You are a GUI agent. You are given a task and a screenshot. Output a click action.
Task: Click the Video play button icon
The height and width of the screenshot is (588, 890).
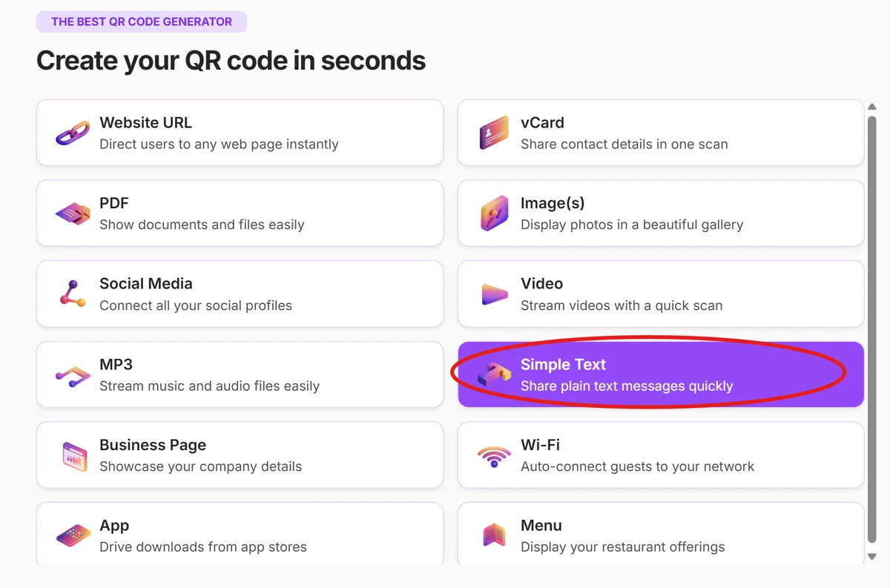(x=493, y=294)
